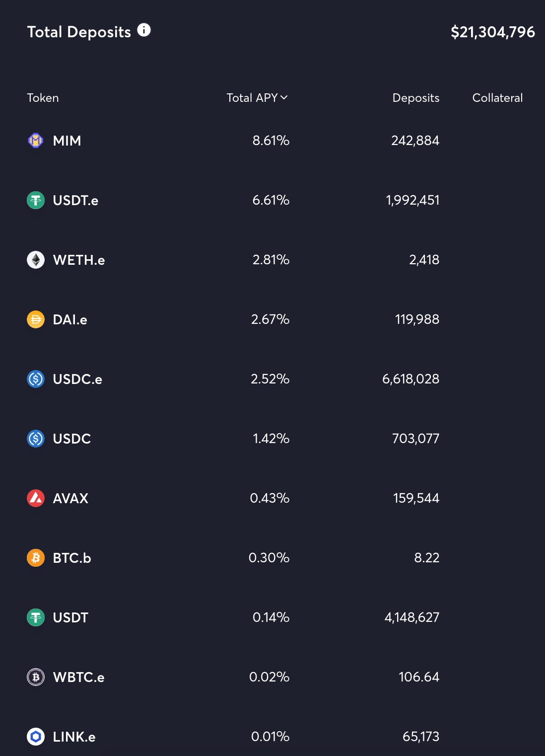The image size is (545, 756).
Task: Click the LINK.e Chainlink icon
Action: point(36,737)
